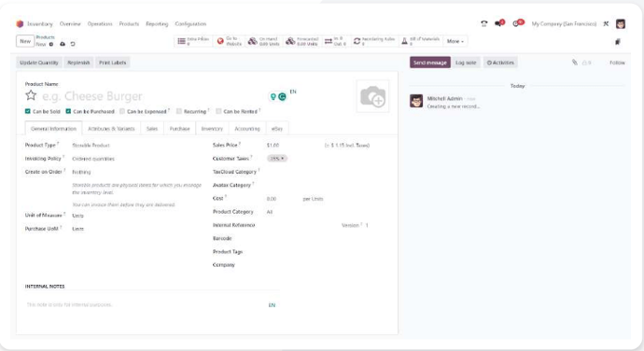The width and height of the screenshot is (644, 351).
Task: Click Mitchell Admin avatar in the chatter
Action: pyautogui.click(x=416, y=101)
